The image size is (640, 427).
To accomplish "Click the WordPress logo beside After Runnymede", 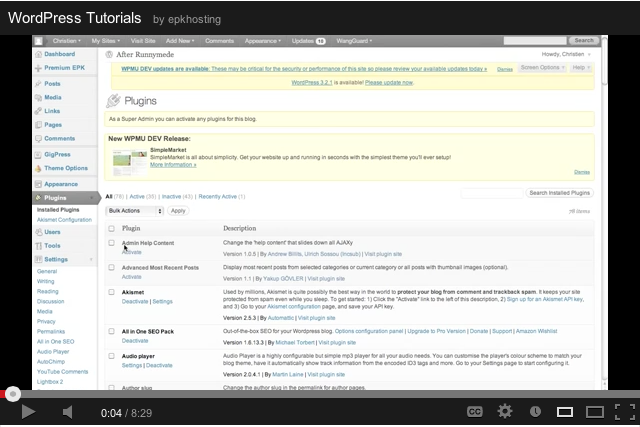I will click(x=109, y=55).
